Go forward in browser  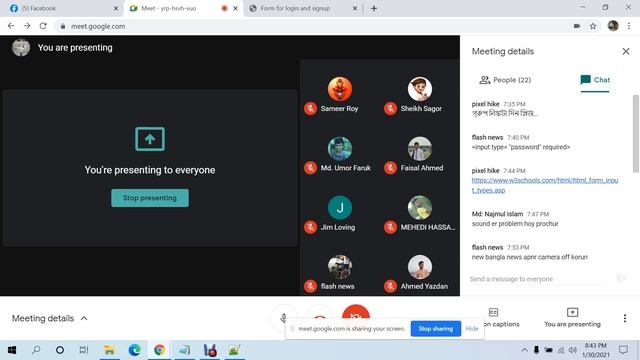(27, 26)
